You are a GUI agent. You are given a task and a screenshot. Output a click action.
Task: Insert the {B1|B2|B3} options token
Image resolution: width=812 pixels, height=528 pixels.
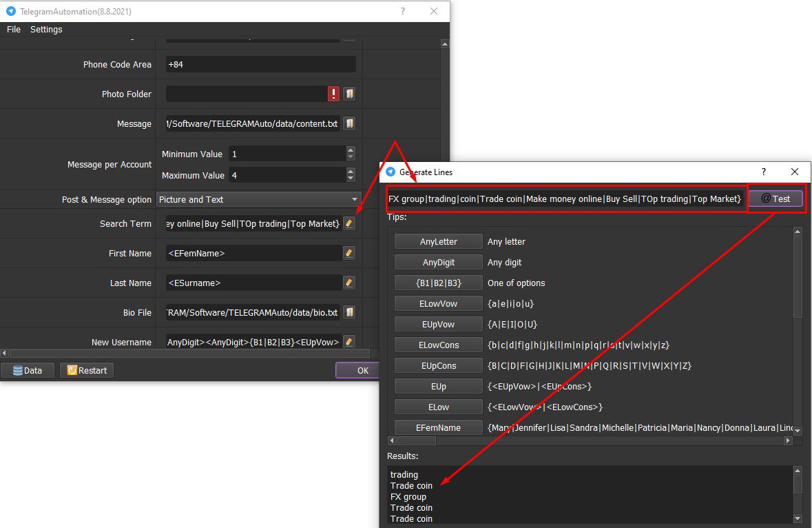(x=438, y=283)
